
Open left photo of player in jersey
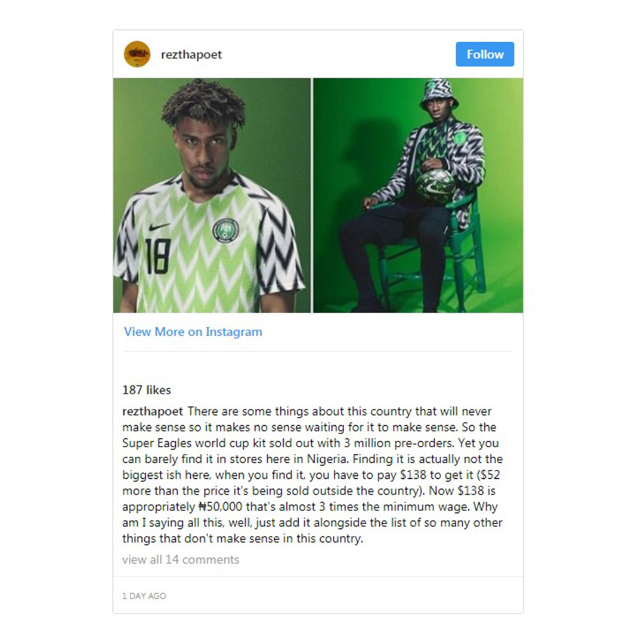pos(212,196)
